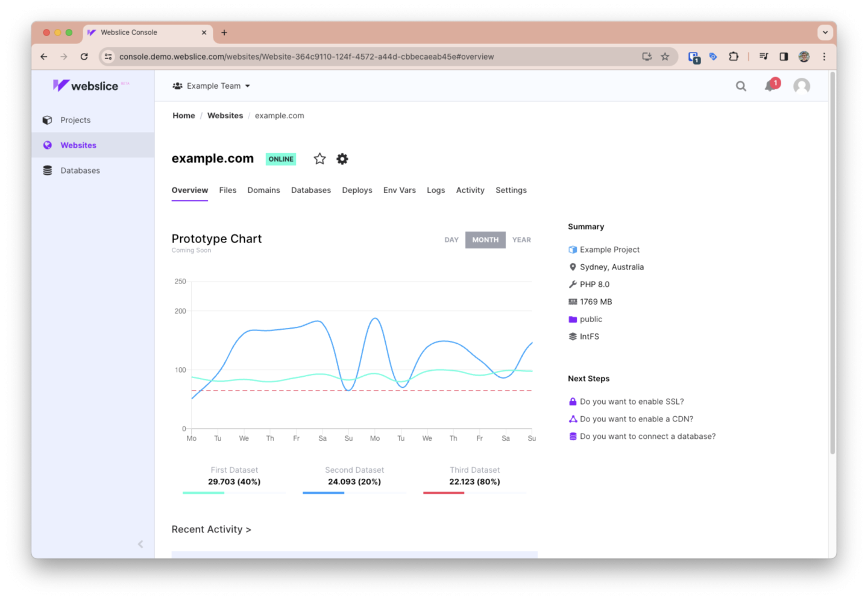Bookmark this page in the address bar
This screenshot has height=600, width=868.
(x=665, y=57)
